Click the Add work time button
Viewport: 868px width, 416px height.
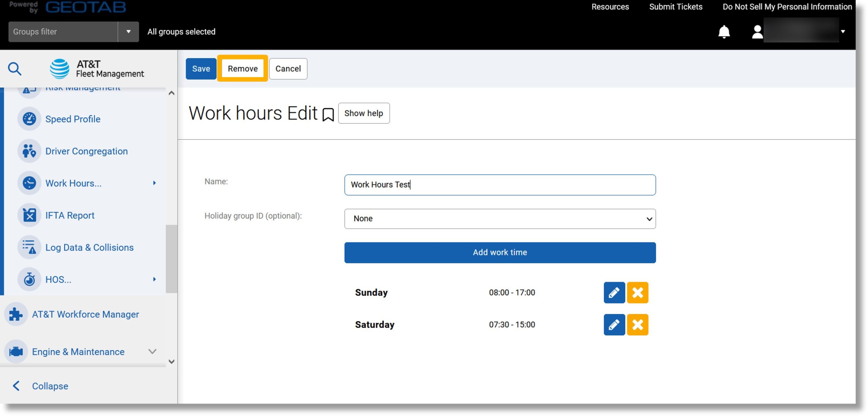(500, 252)
